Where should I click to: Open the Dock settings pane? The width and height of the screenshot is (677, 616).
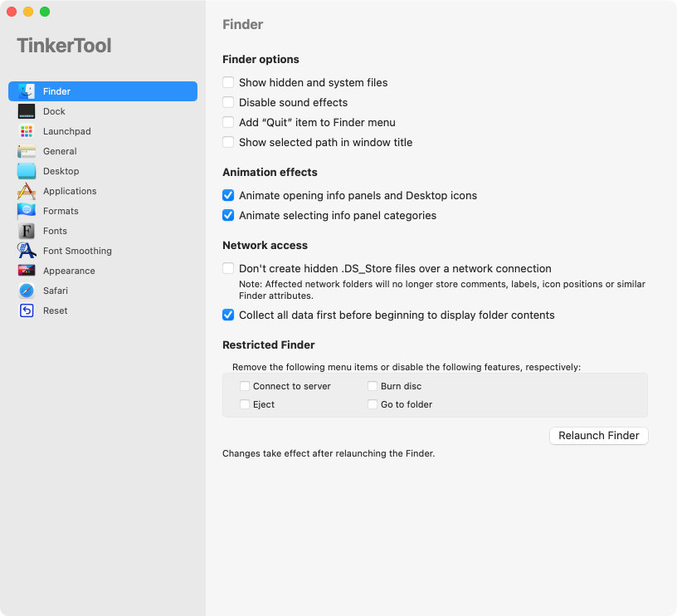54,111
